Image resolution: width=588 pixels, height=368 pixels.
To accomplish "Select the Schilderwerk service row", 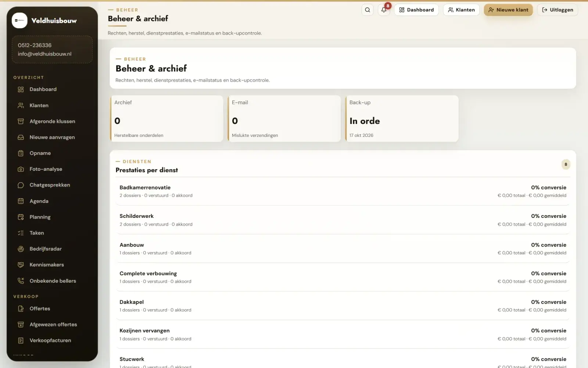I will coord(343,220).
